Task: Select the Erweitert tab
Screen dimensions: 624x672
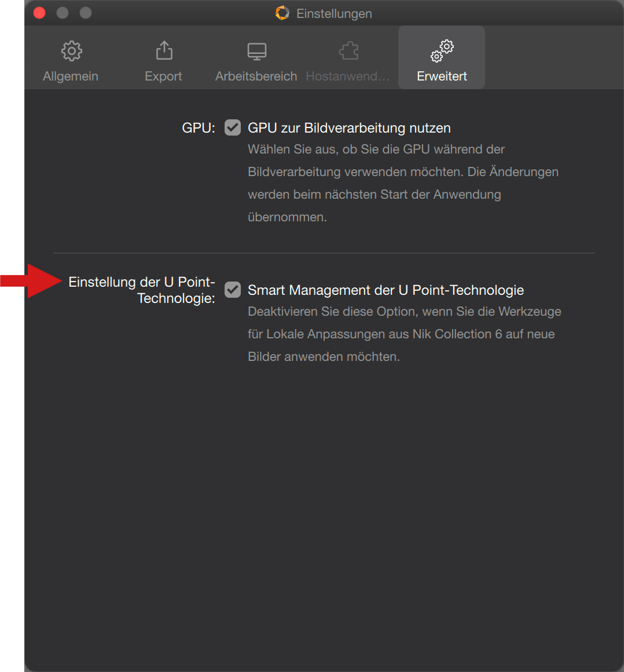Action: 442,57
